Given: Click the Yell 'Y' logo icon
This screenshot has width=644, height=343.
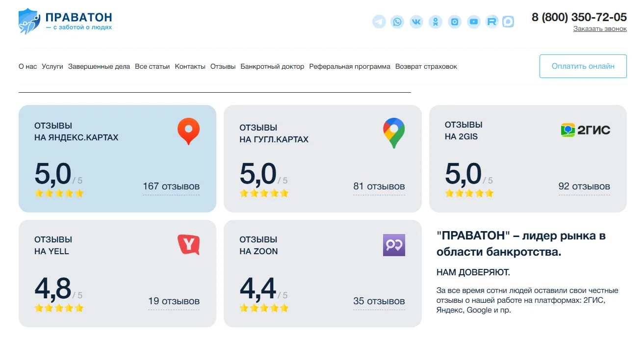Looking at the screenshot, I should 189,245.
